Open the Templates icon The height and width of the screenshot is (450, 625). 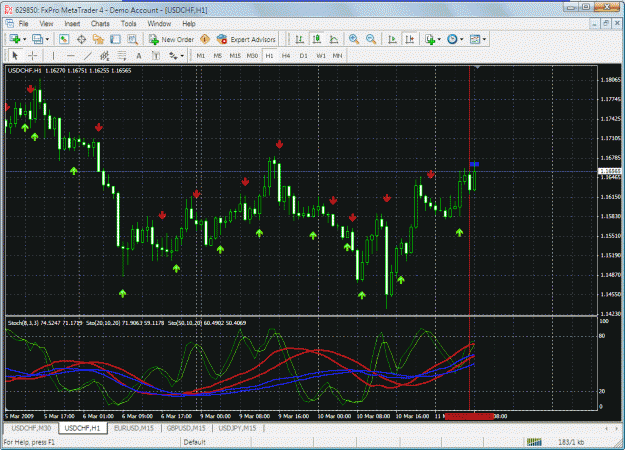tap(475, 39)
